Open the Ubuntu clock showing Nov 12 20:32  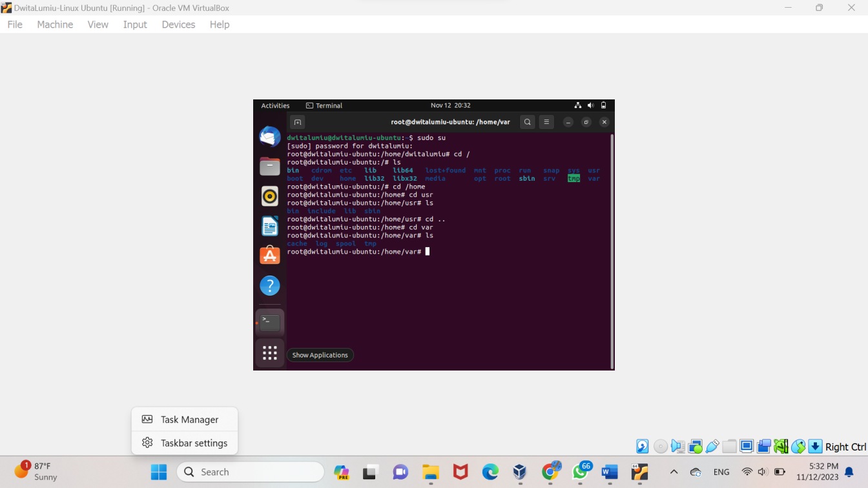click(451, 105)
